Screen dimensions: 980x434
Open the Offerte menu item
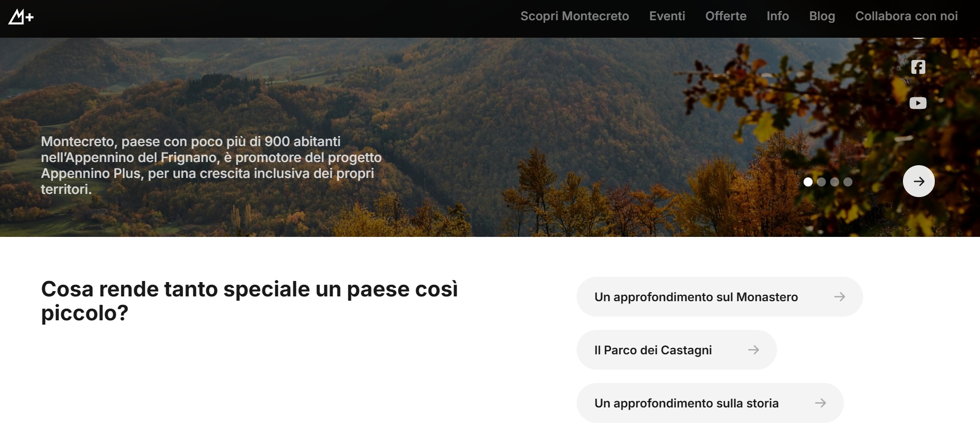(725, 16)
